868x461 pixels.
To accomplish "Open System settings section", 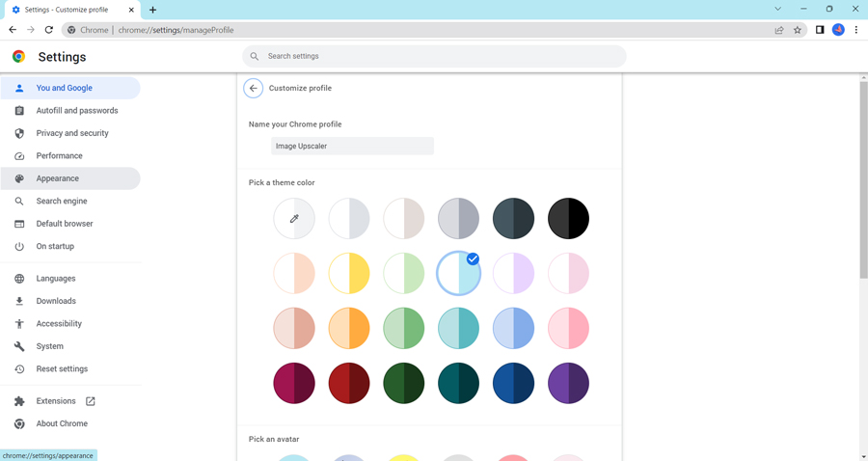I will (x=70, y=346).
